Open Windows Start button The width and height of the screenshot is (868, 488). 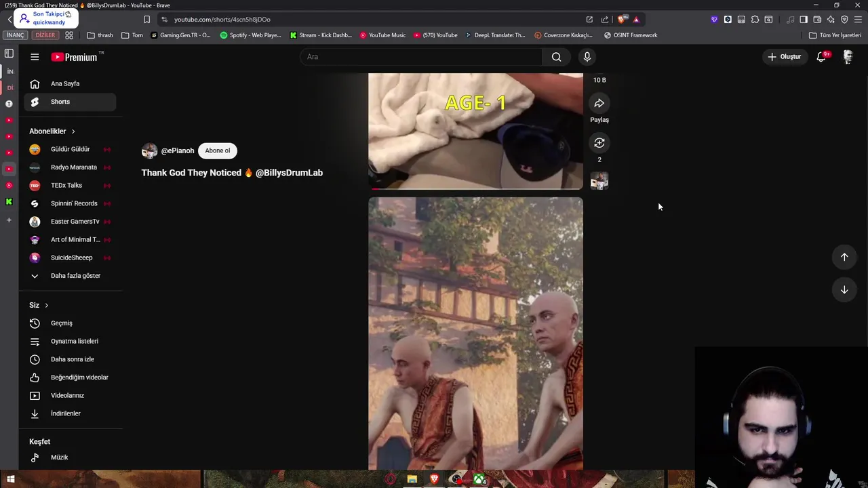click(x=10, y=480)
